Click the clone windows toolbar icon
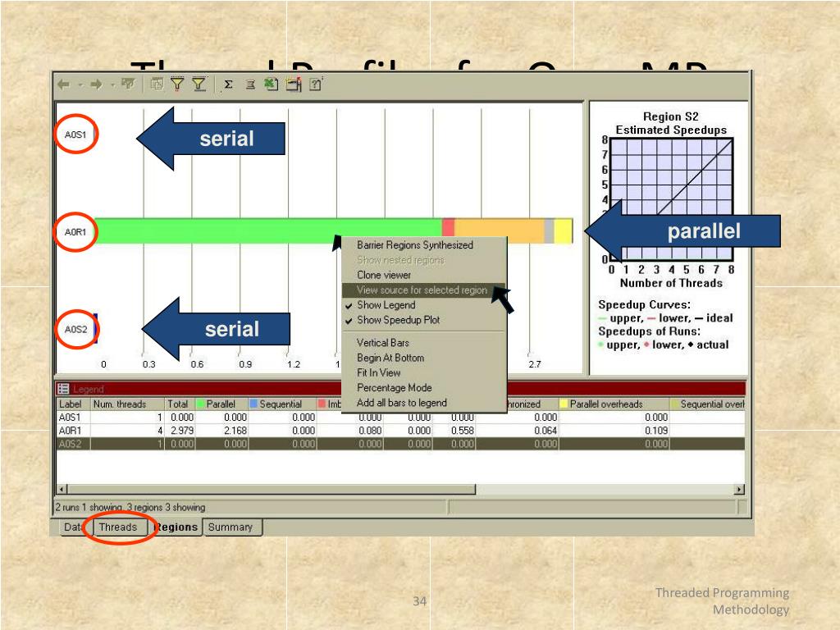Screen dimensions: 840x630 coord(157,84)
